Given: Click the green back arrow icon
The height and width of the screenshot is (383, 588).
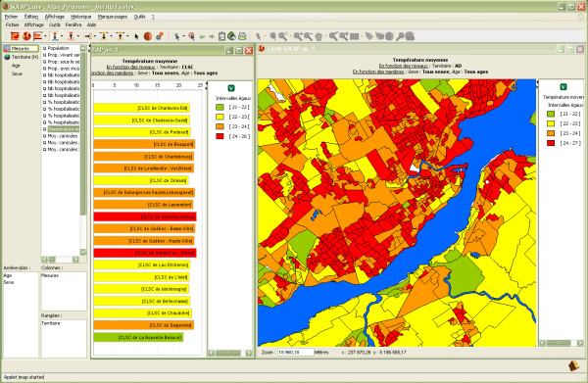Looking at the screenshot, I should coord(202,36).
